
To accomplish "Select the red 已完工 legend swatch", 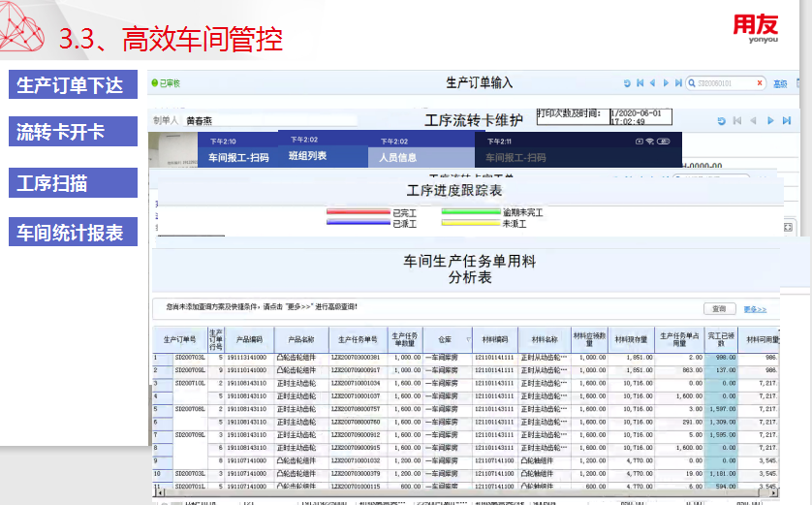I will 358,212.
